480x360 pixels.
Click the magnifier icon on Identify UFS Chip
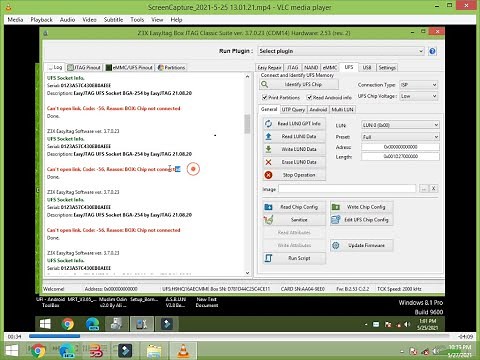(x=265, y=84)
